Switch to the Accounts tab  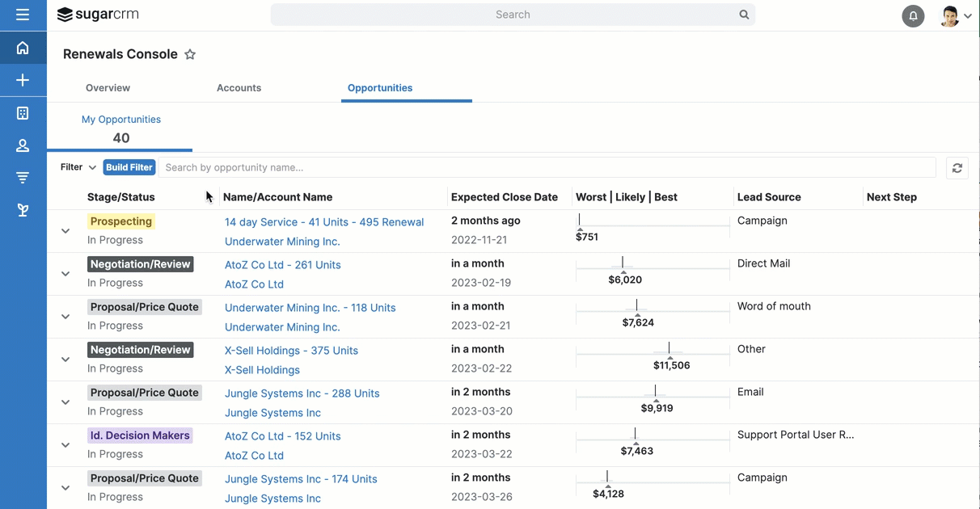(239, 88)
